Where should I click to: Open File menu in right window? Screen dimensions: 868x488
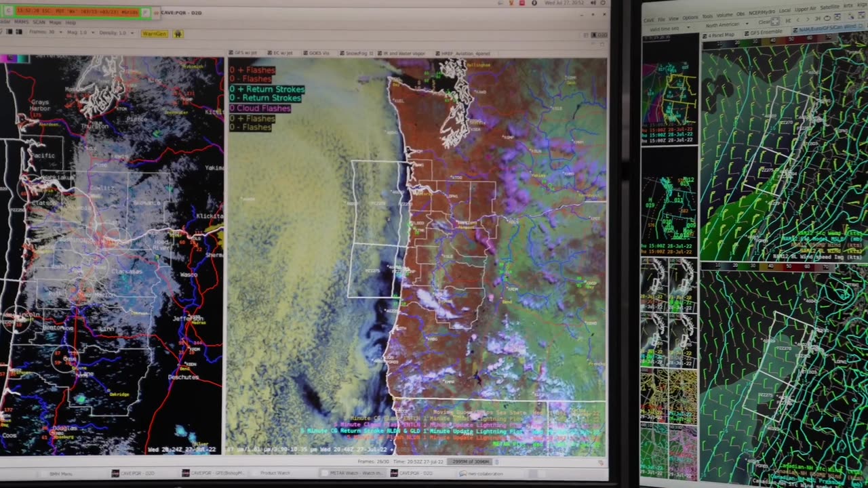660,19
